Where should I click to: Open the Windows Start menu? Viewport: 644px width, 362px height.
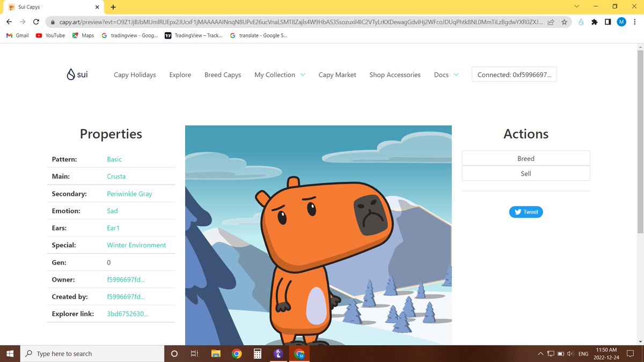[10, 354]
